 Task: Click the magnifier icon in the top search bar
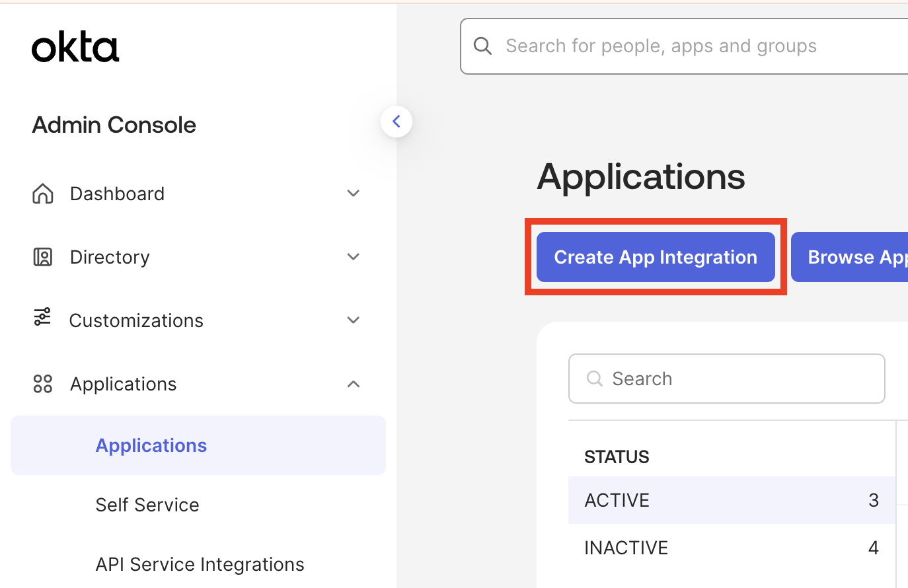point(482,46)
